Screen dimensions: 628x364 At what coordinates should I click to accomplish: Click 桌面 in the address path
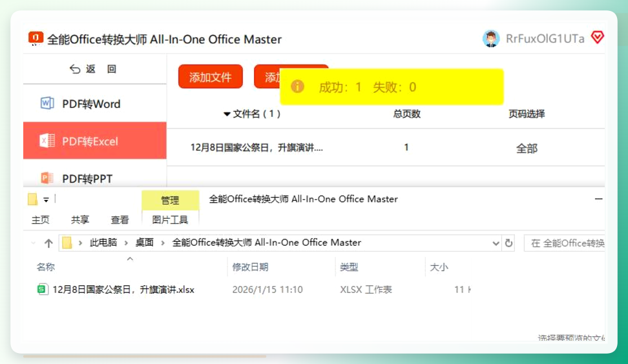click(145, 243)
